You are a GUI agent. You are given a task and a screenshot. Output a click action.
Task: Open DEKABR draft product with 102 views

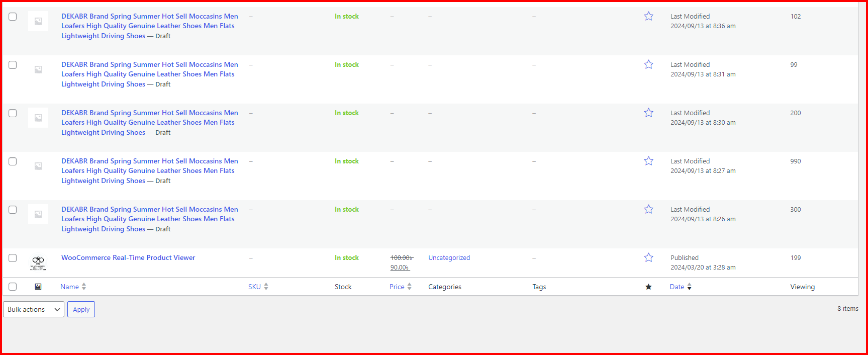click(150, 26)
